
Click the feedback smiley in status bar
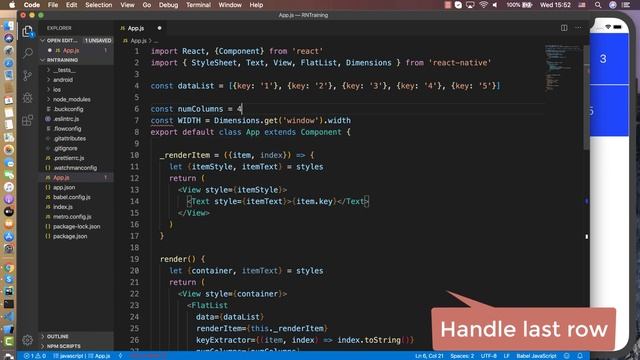(x=567, y=356)
